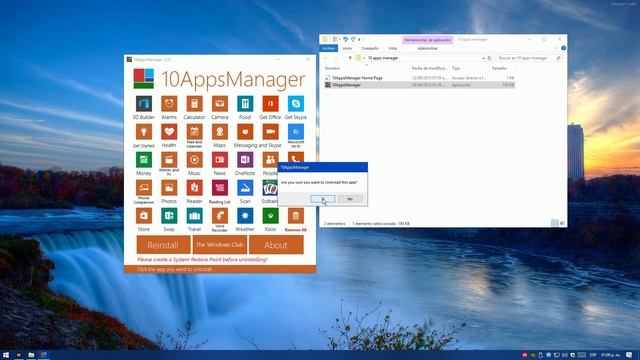Click the Up arrow in File Explorer
Viewport: 640px width, 360px height.
pyautogui.click(x=350, y=58)
